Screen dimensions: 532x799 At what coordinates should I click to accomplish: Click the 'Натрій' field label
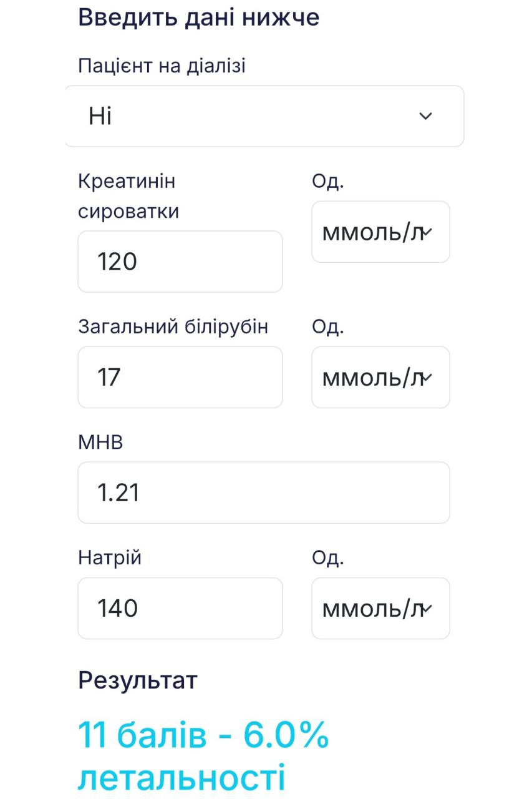tap(110, 557)
